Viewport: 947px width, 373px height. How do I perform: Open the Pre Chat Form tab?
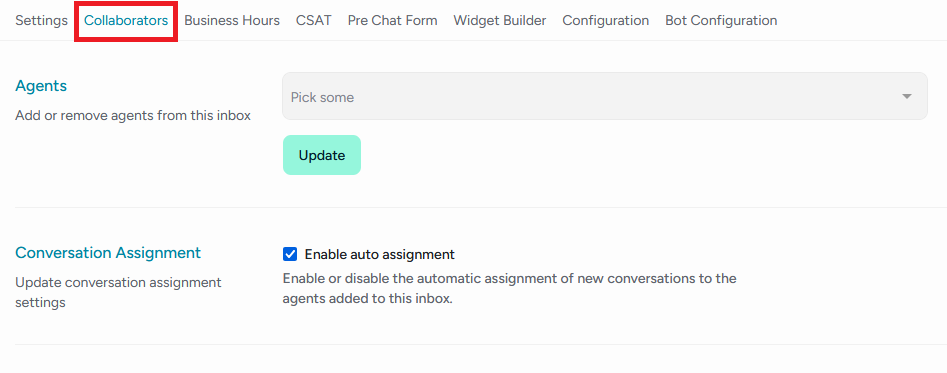[x=393, y=21]
